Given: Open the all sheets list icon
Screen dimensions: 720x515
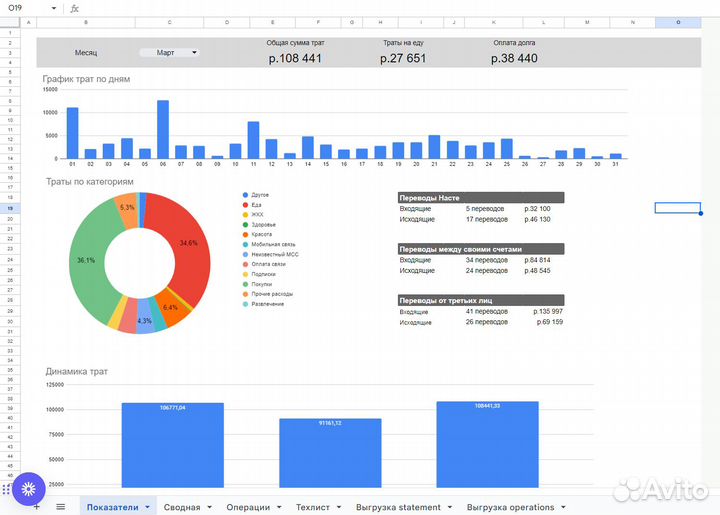Looking at the screenshot, I should (61, 507).
